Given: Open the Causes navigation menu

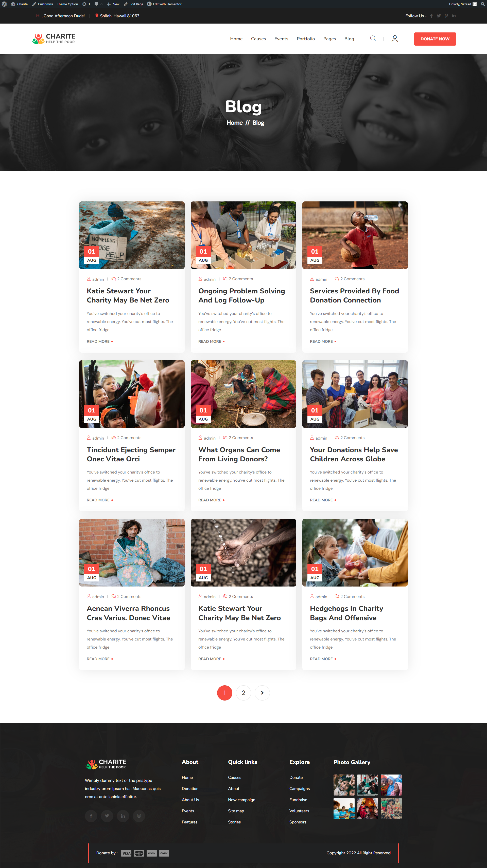Looking at the screenshot, I should click(x=258, y=39).
